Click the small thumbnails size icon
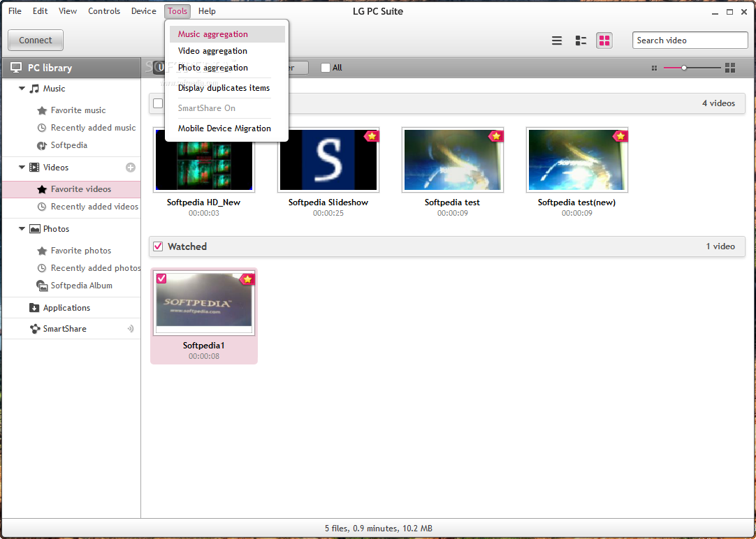The height and width of the screenshot is (539, 756). [x=654, y=68]
